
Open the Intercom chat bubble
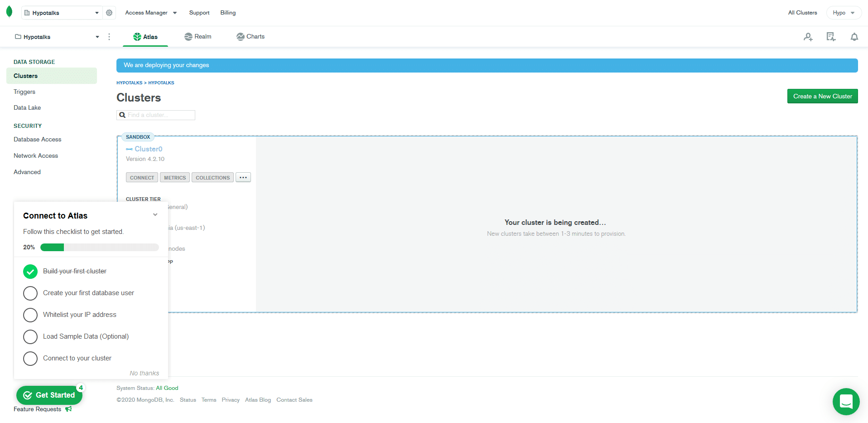tap(846, 402)
